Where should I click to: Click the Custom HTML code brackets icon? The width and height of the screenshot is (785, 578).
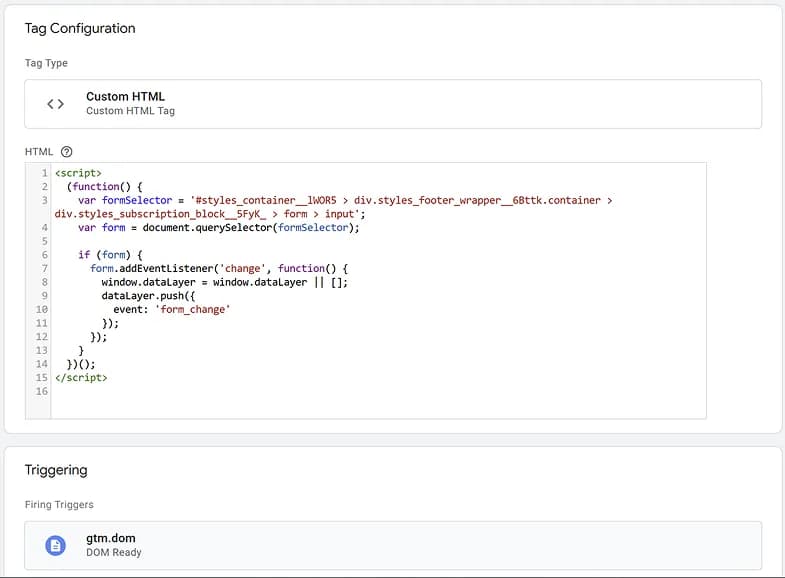pos(56,104)
